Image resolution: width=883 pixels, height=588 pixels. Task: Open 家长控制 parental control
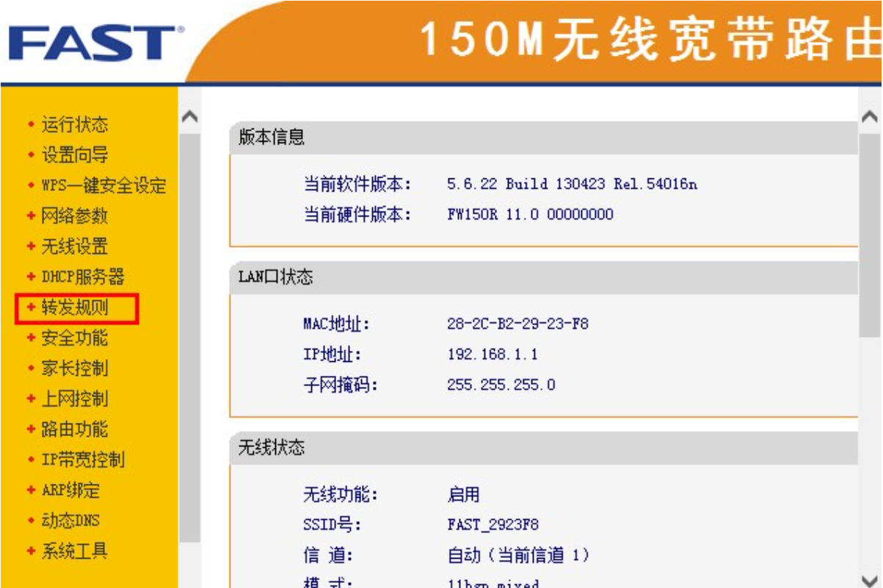tap(74, 369)
